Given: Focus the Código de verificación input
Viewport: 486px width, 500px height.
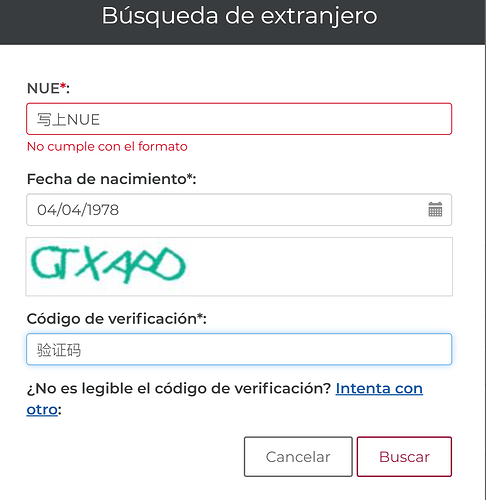Looking at the screenshot, I should tap(239, 349).
